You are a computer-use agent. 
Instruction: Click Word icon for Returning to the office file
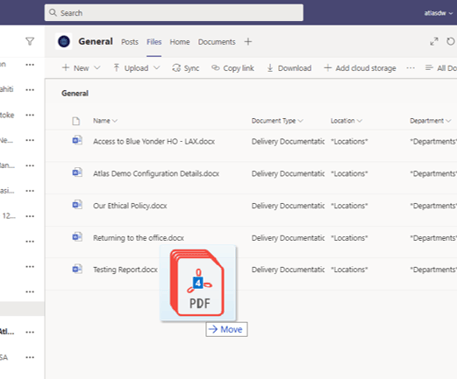tap(77, 237)
